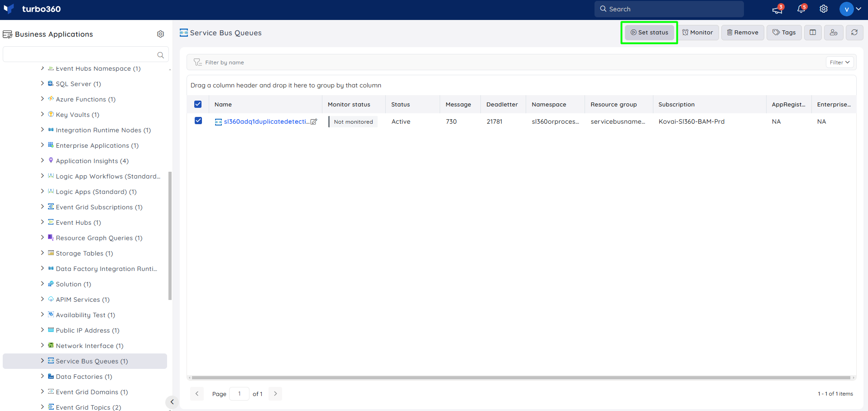
Task: Open the settings gear in top bar
Action: (824, 9)
